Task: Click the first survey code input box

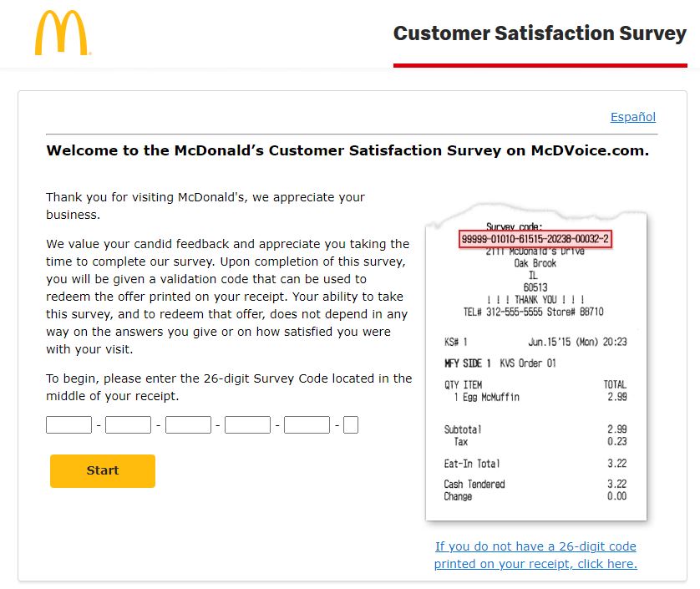Action: (68, 424)
